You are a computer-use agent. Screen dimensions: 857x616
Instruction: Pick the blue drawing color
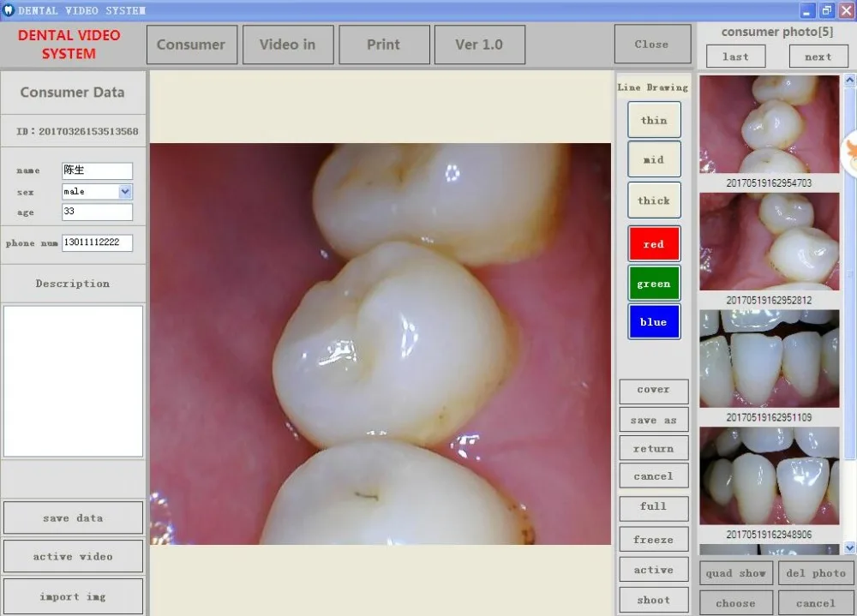point(654,321)
